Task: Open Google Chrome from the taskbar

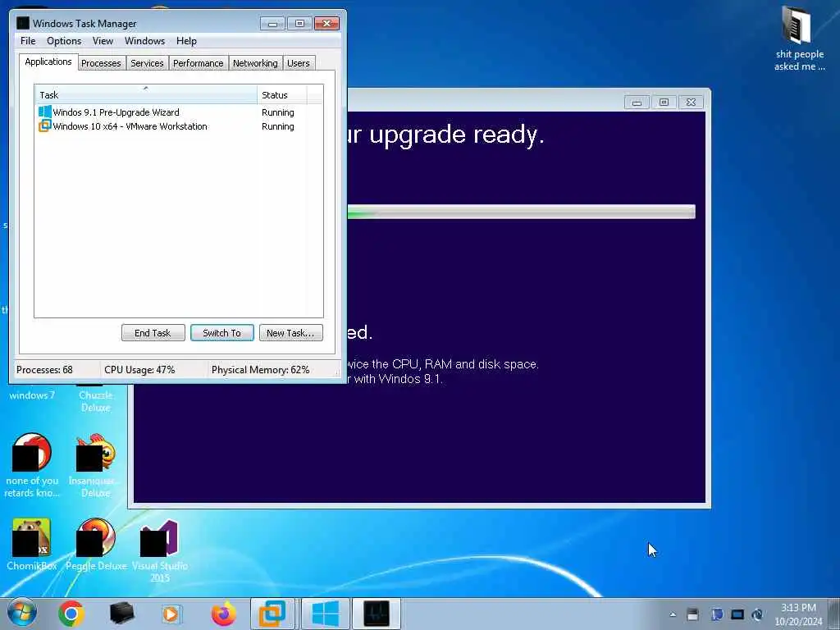Action: pyautogui.click(x=71, y=614)
